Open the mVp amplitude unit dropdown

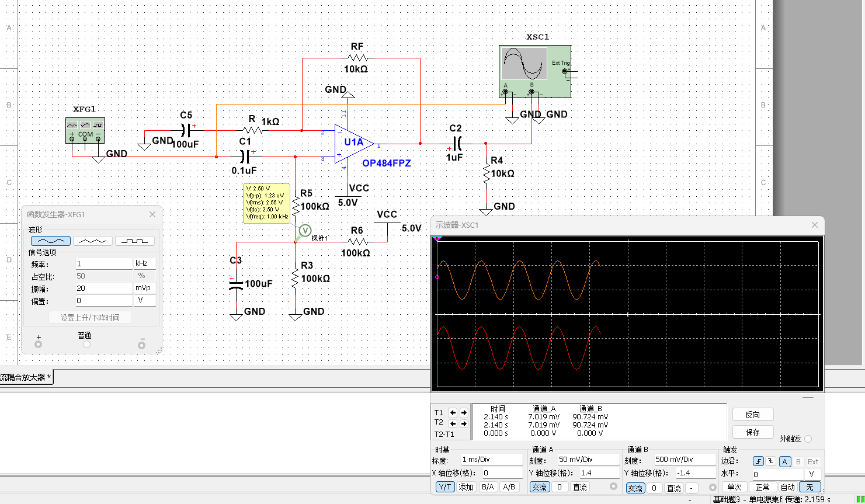tap(145, 289)
